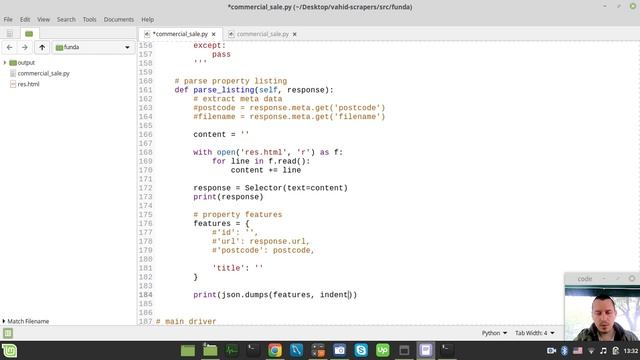Expand the output folder
This screenshot has height=360, width=640.
coord(4,62)
